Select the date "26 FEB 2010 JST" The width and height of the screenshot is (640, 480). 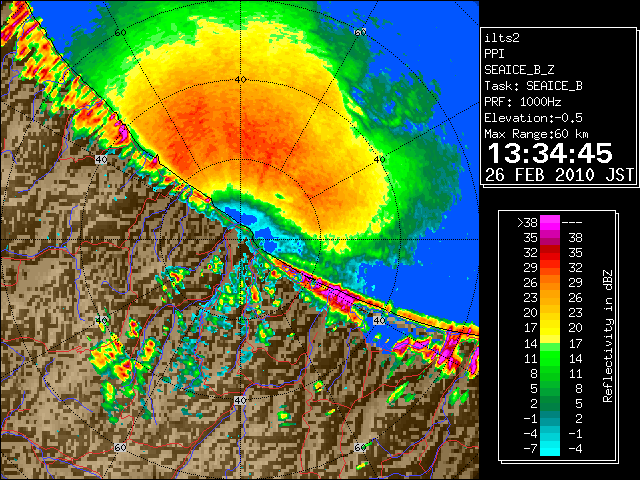pyautogui.click(x=560, y=175)
